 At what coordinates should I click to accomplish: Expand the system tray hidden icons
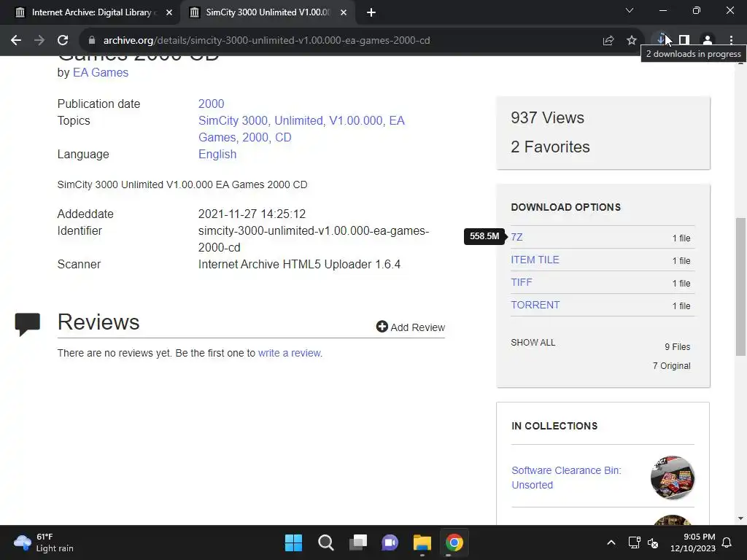coord(611,542)
